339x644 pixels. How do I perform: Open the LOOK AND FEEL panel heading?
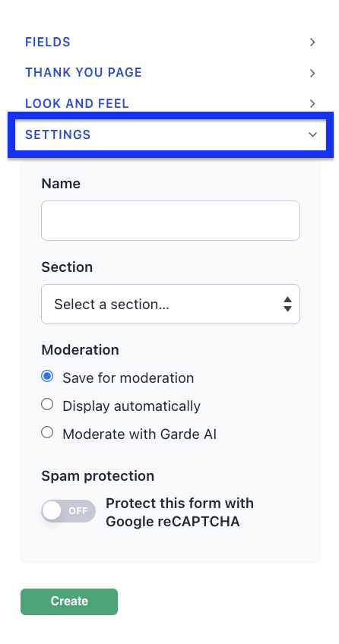coord(77,103)
